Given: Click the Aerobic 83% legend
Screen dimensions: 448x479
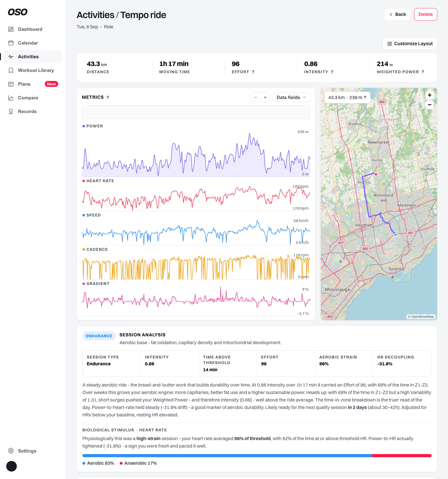Looking at the screenshot, I should tap(98, 463).
